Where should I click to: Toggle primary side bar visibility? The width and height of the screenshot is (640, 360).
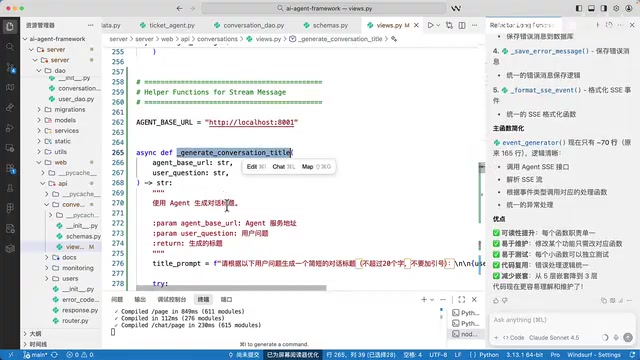click(x=579, y=8)
